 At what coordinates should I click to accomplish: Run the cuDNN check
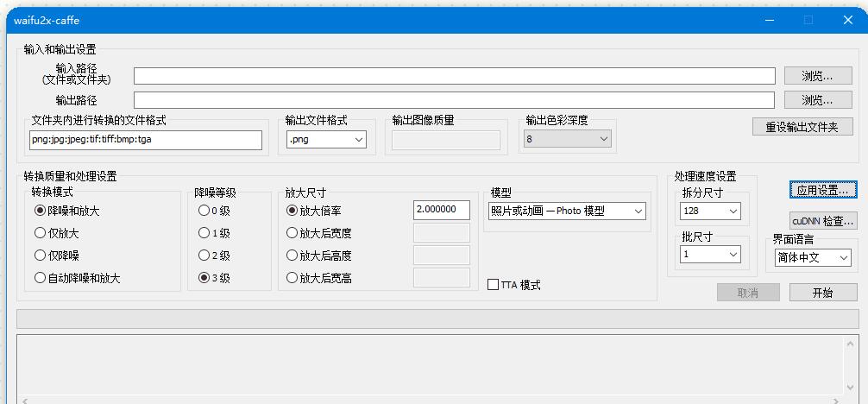823,220
